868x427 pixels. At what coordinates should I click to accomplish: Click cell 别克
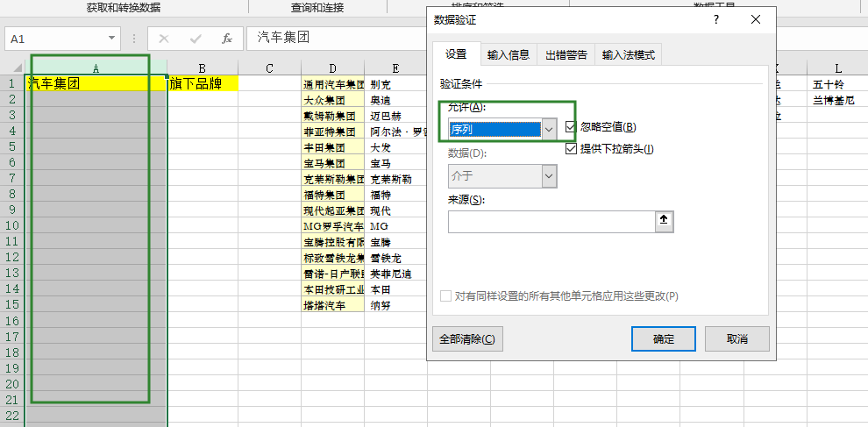(395, 85)
